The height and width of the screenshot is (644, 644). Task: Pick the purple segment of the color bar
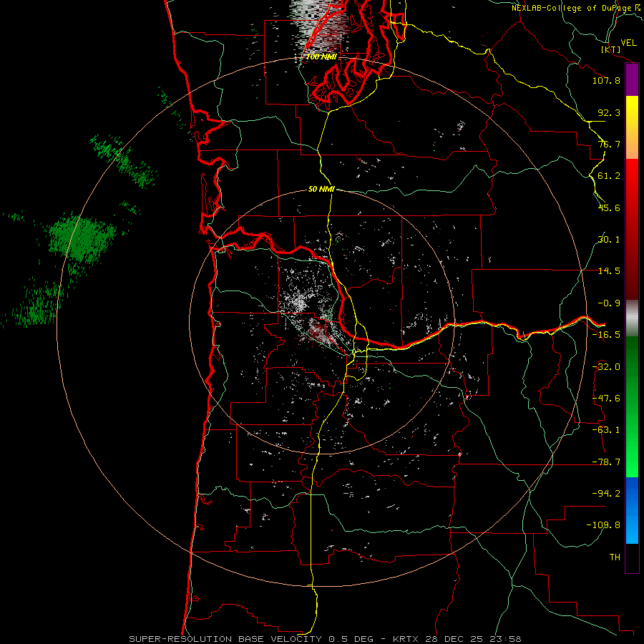tap(632, 79)
